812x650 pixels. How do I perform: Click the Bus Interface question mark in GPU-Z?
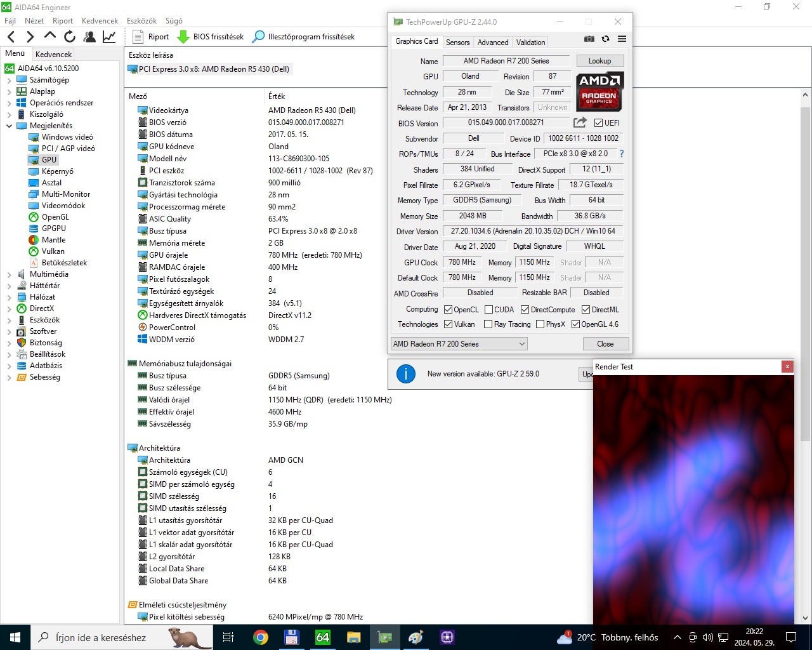pyautogui.click(x=622, y=154)
